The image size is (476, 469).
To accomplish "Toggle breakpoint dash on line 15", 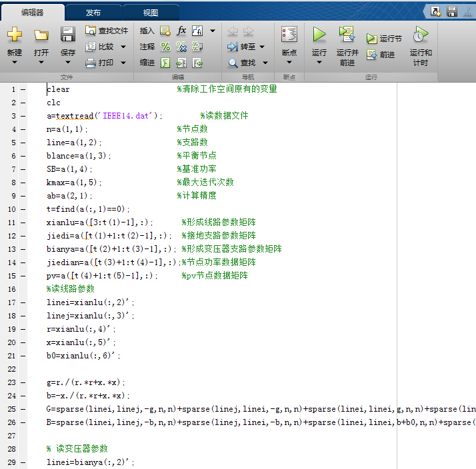I will [23, 276].
